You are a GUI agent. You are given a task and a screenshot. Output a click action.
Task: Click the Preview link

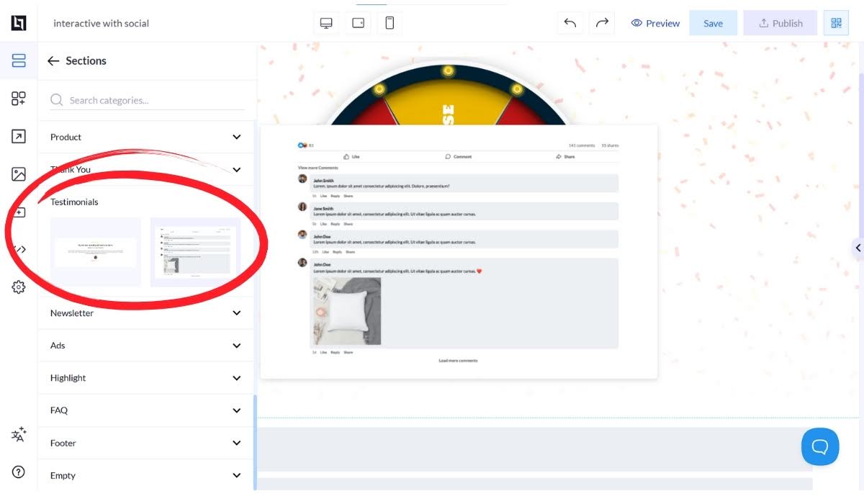[x=655, y=23]
